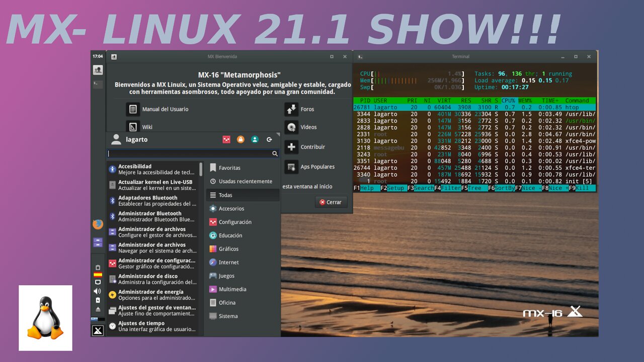Click the magnifier icon in the search field
The height and width of the screenshot is (362, 644).
(275, 154)
